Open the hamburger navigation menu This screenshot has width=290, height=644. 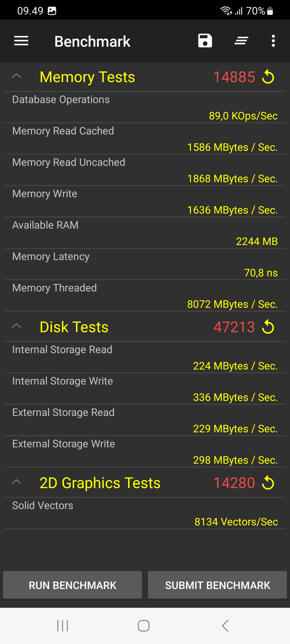(x=21, y=41)
